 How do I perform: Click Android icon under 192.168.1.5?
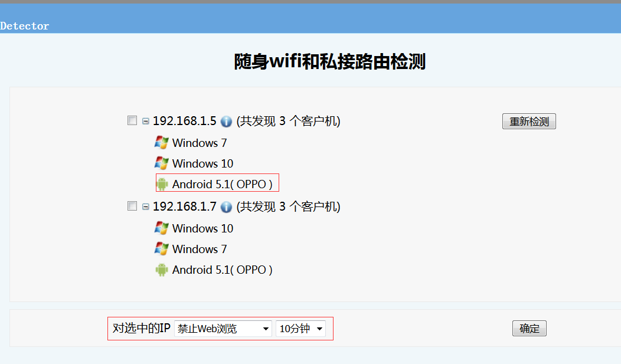(162, 185)
